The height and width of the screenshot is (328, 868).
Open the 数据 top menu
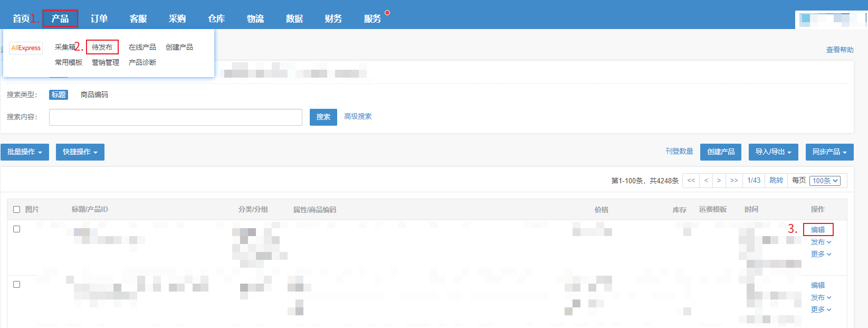click(x=294, y=18)
